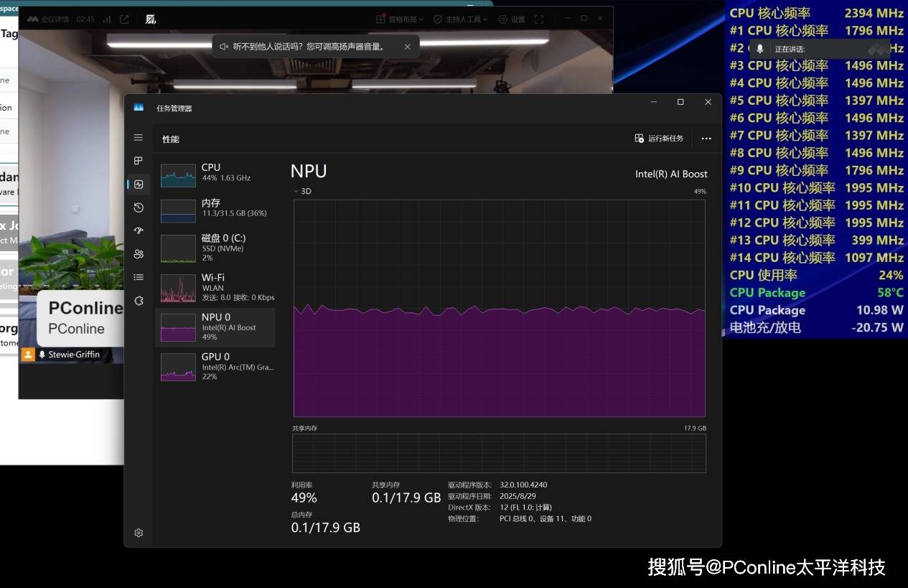The width and height of the screenshot is (908, 588).
Task: Select GPU 0 in performance list
Action: (215, 366)
